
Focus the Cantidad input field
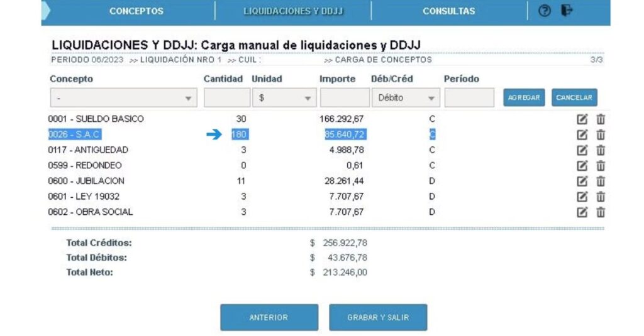(x=226, y=98)
